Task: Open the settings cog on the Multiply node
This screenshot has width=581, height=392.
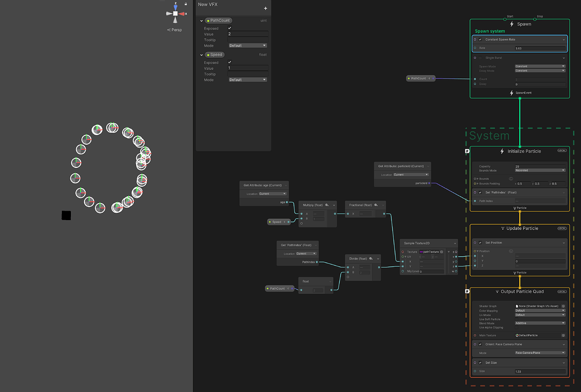Action: pos(327,205)
